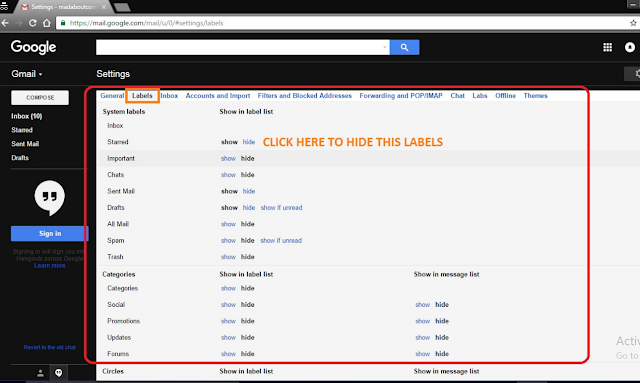This screenshot has height=383, width=640.
Task: Open the Google apps grid icon
Action: pyautogui.click(x=607, y=47)
